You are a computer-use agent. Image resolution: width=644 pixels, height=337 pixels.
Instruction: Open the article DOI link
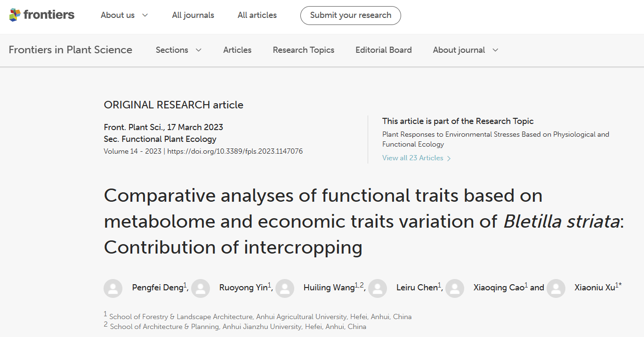[x=235, y=151]
